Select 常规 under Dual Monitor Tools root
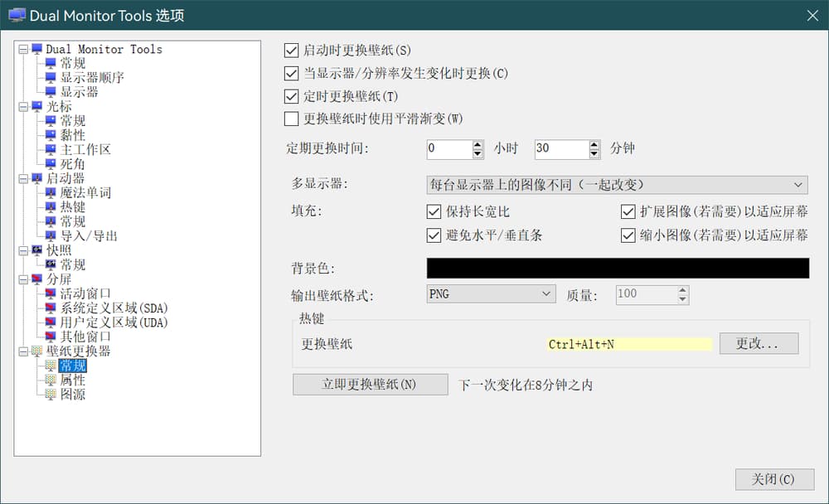The height and width of the screenshot is (504, 829). (72, 64)
